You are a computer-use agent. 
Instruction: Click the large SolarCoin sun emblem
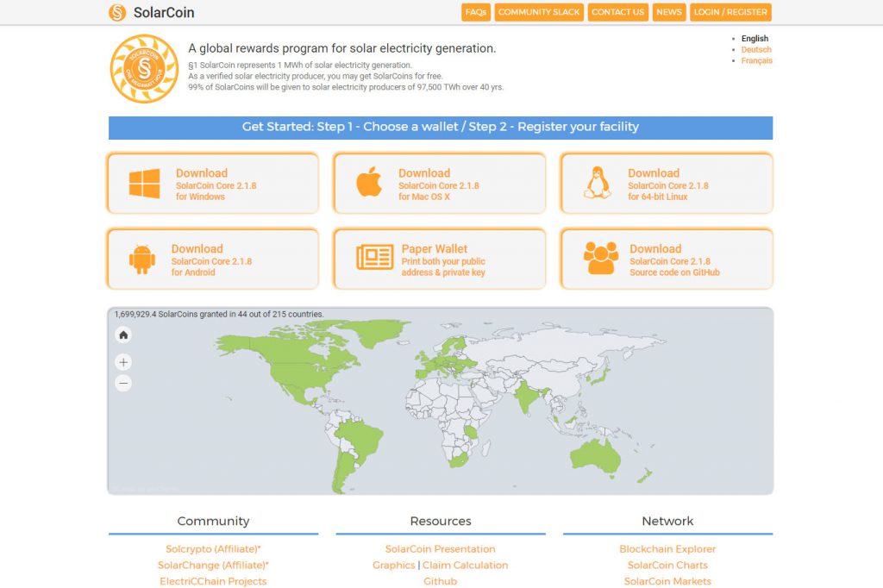pyautogui.click(x=144, y=69)
